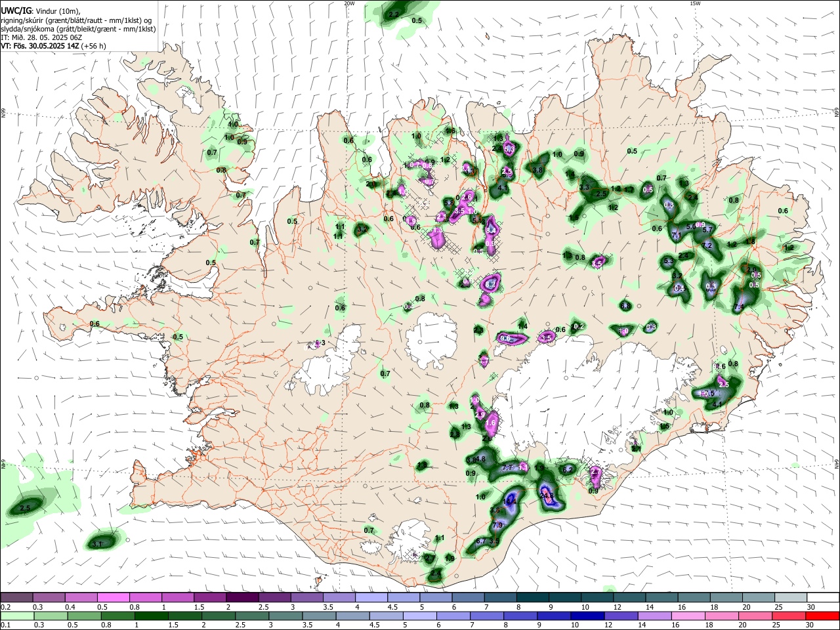Select top legend swatch between 4 and 4.5
Viewport: 840px width, 630px height.
371,598
